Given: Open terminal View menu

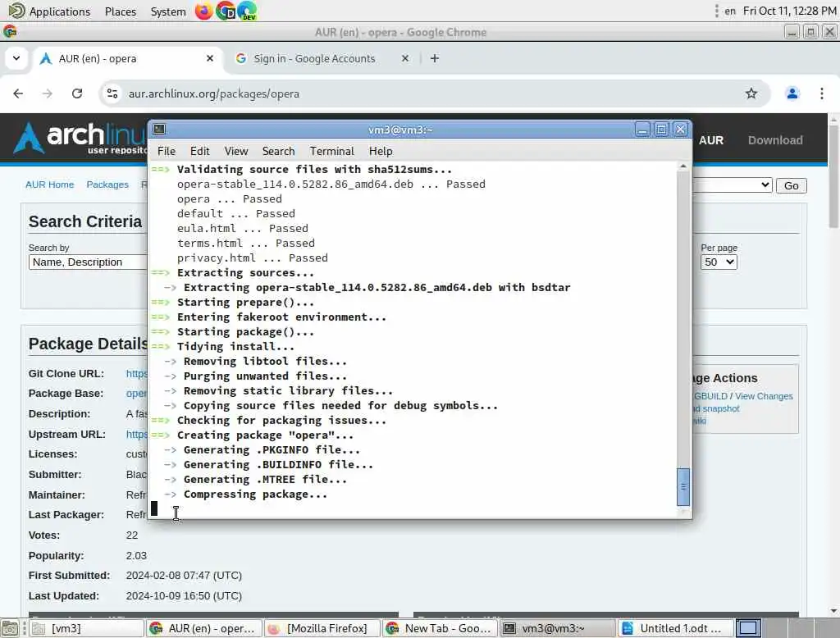Looking at the screenshot, I should pos(236,151).
